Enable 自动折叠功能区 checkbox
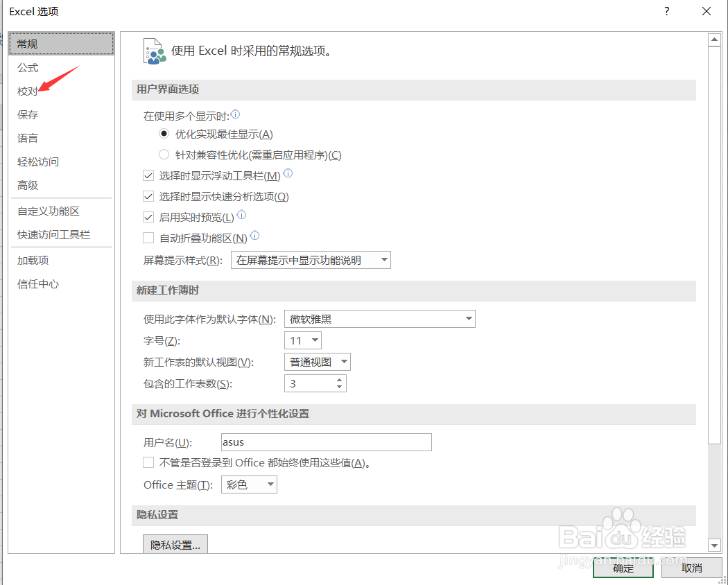The image size is (728, 585). point(148,238)
